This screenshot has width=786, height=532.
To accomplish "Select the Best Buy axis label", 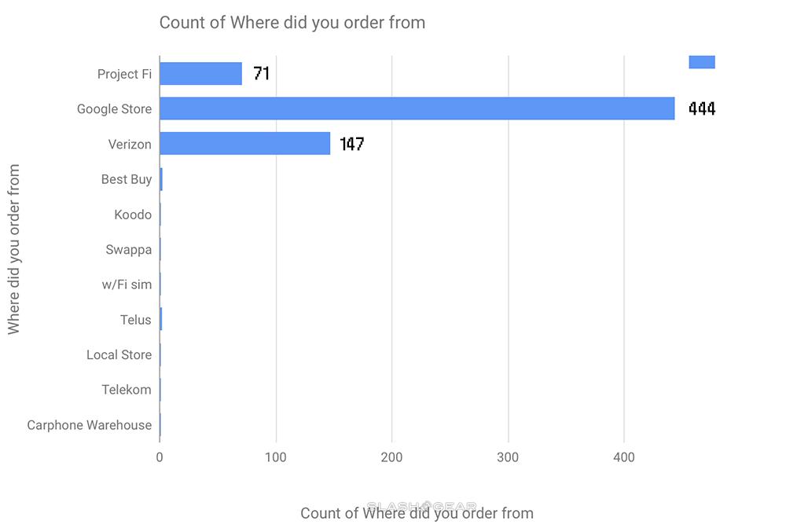I will click(x=127, y=179).
